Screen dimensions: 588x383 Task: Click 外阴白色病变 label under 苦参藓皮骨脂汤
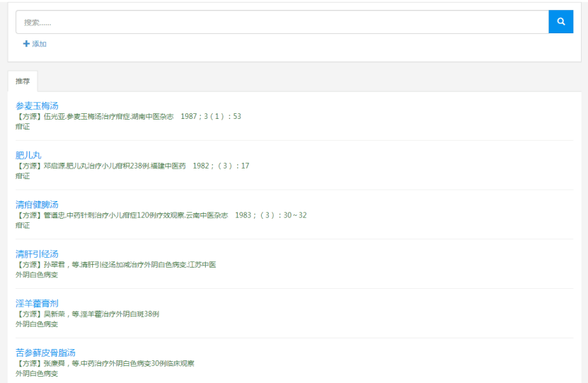[37, 374]
